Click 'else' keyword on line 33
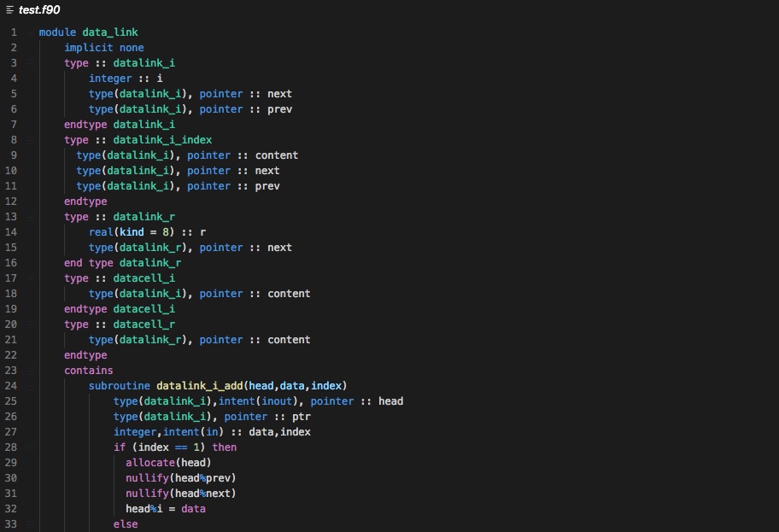 pyautogui.click(x=126, y=525)
